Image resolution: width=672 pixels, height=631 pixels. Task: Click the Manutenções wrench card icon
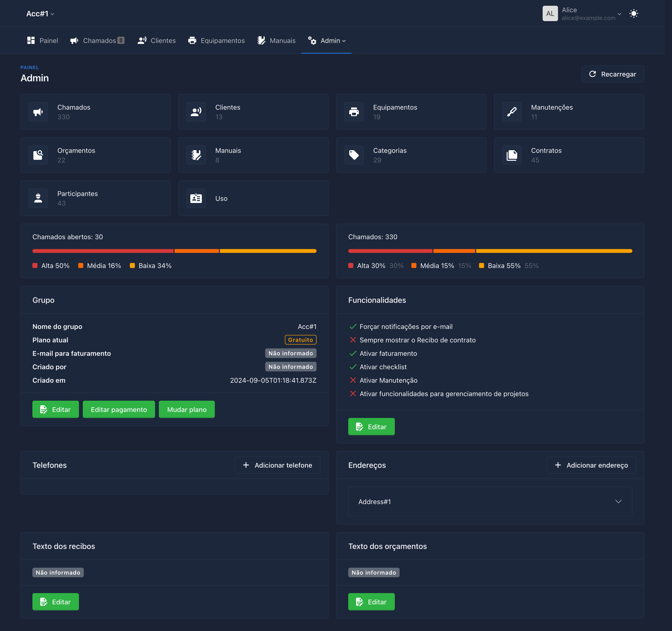[x=512, y=112]
